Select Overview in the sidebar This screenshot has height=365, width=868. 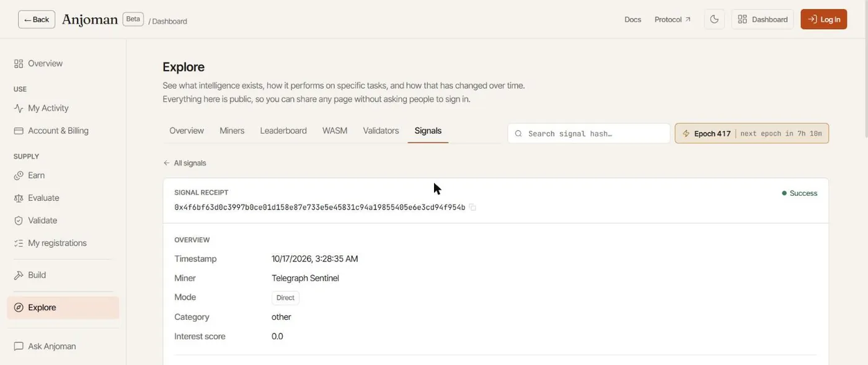63,63
